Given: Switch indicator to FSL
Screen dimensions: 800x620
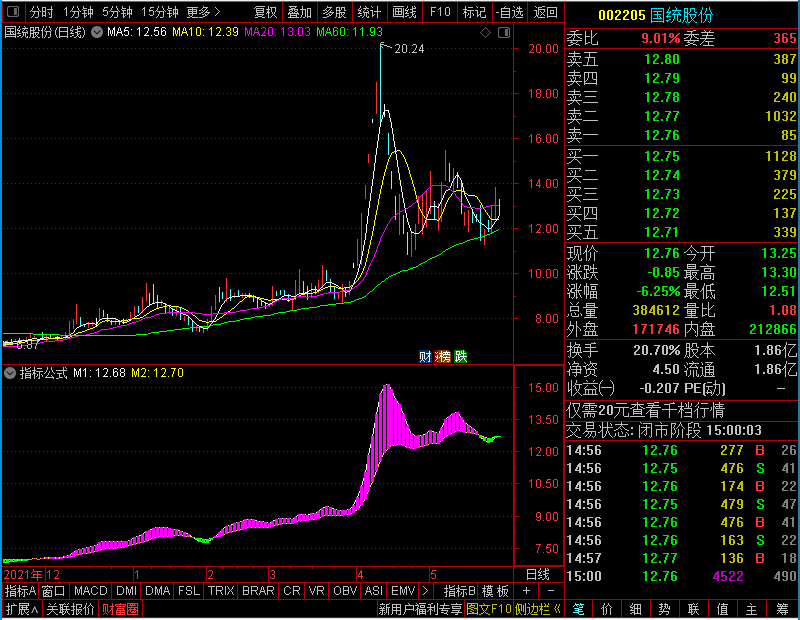Looking at the screenshot, I should click(x=189, y=591).
